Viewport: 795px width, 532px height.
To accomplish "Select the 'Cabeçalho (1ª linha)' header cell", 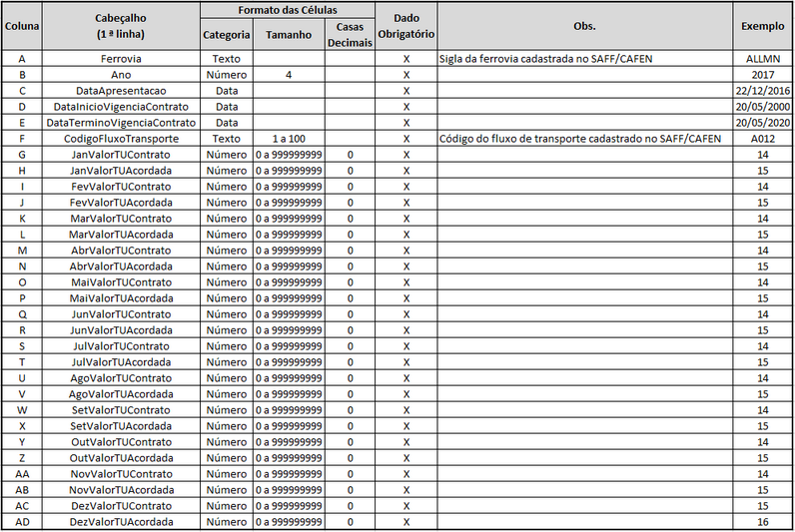I will (x=121, y=26).
